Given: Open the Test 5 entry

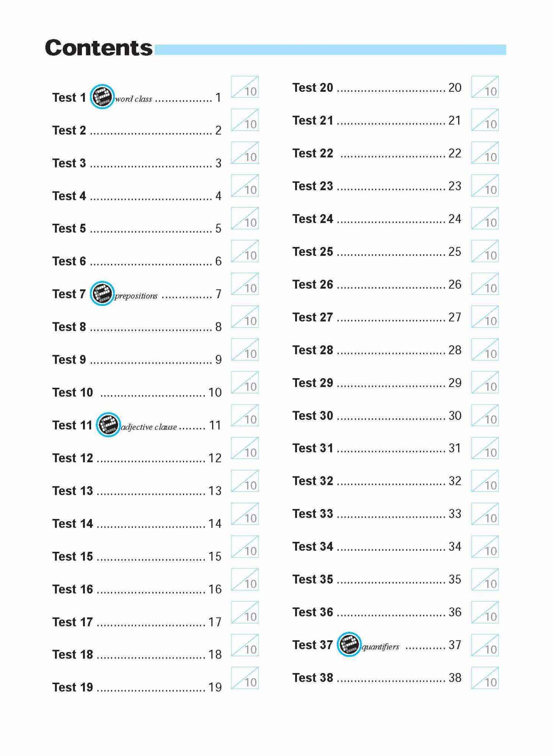Looking at the screenshot, I should pyautogui.click(x=69, y=228).
